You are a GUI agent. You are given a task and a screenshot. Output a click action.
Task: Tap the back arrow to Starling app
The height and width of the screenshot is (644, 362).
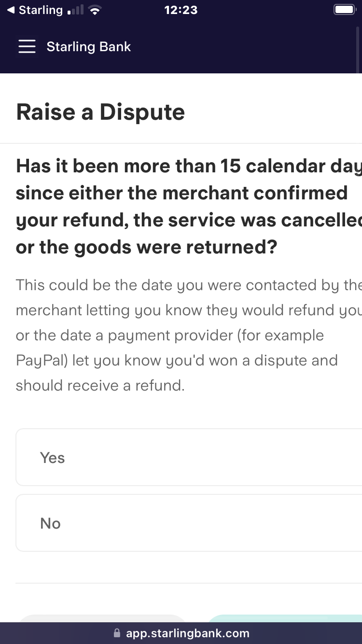(11, 10)
